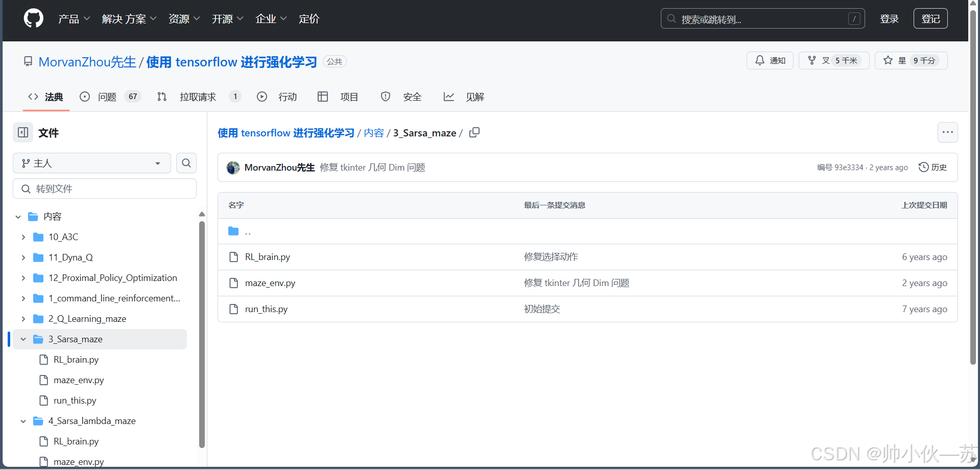Click the RL_brain.py file icon in table
Image resolution: width=980 pixels, height=470 pixels.
click(x=233, y=257)
